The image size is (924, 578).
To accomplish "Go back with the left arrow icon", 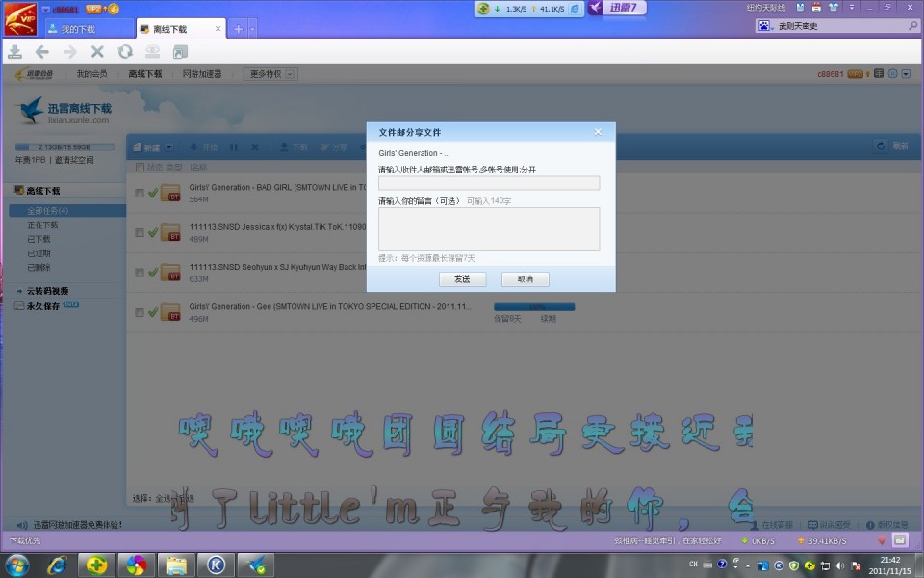I will tap(41, 52).
